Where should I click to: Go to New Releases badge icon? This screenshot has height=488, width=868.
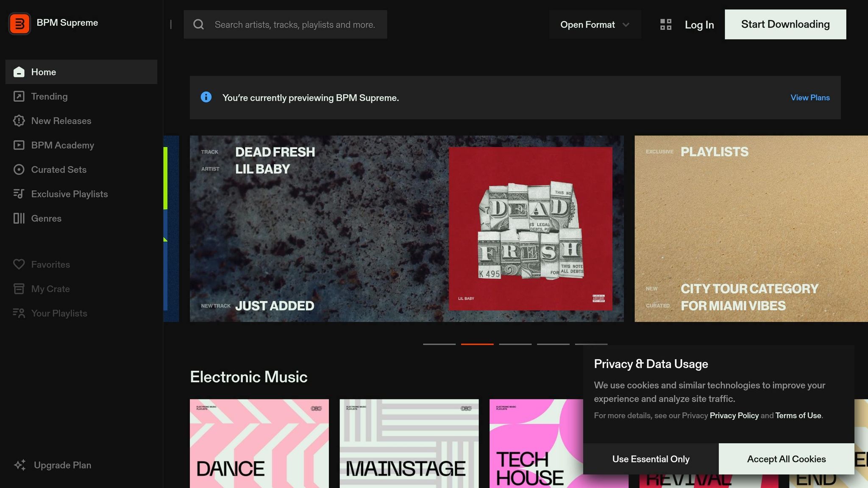pos(19,121)
